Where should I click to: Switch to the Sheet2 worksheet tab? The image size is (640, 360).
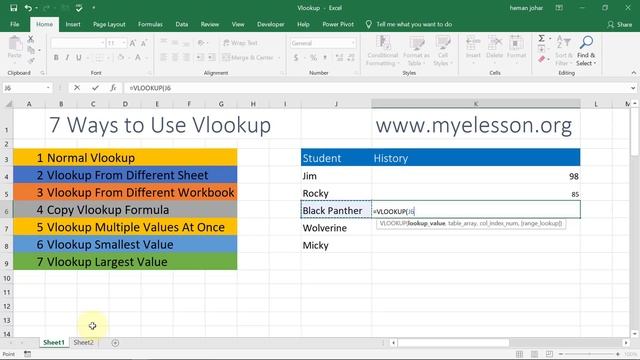(84, 342)
